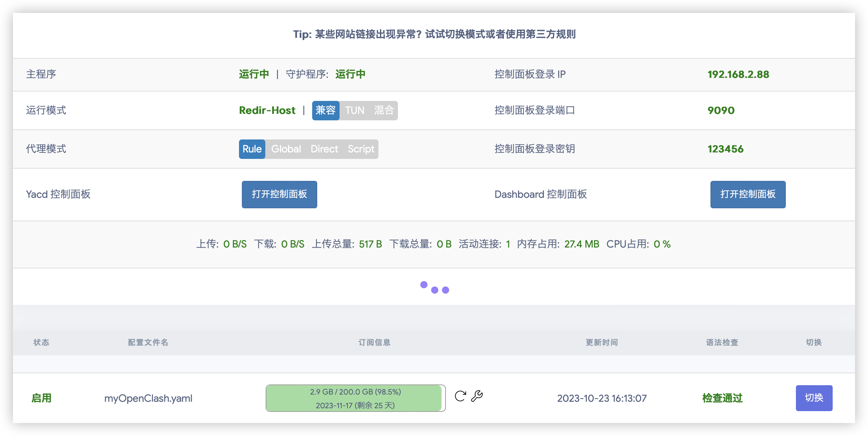Open the Dashboard control panel
The image size is (868, 436).
click(x=748, y=194)
